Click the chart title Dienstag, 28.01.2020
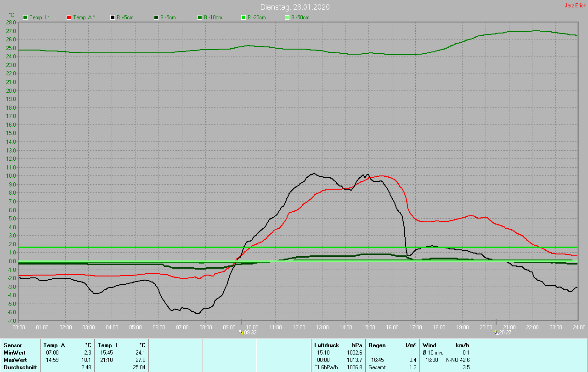 (x=295, y=7)
